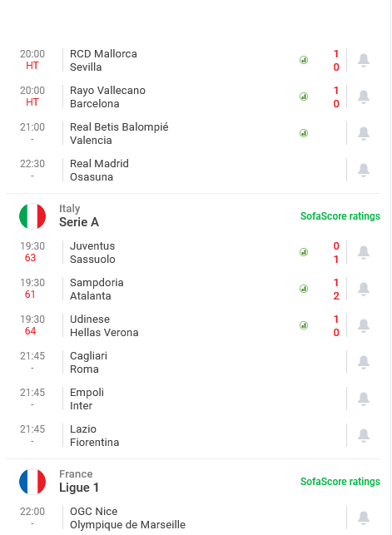This screenshot has height=535, width=392.
Task: Toggle bell for Real Madrid vs Osasuna
Action: click(364, 171)
